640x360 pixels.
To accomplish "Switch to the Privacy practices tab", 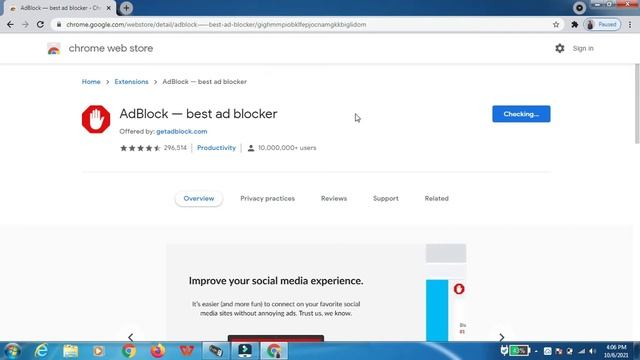I will coord(267,198).
